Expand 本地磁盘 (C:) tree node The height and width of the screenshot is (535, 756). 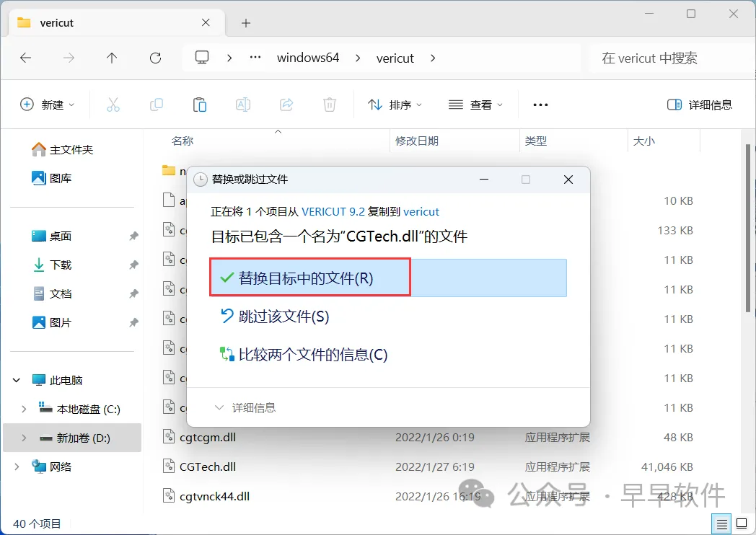pyautogui.click(x=24, y=410)
